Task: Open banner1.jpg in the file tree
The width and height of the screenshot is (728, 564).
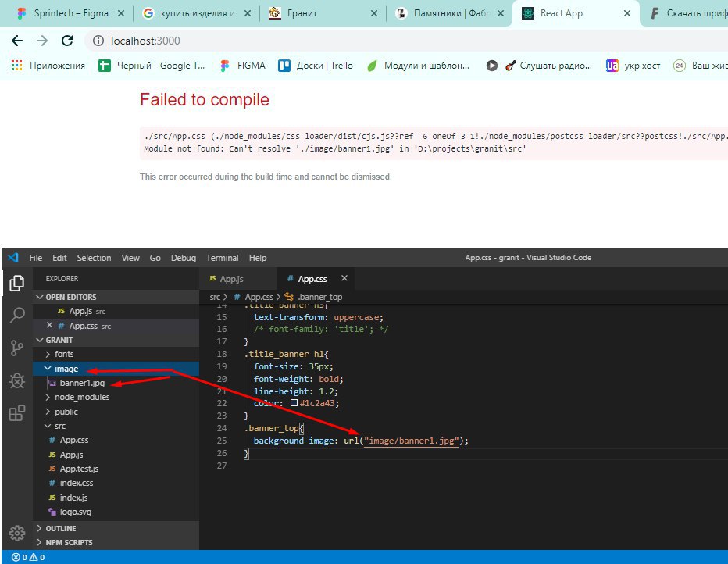Action: coord(82,383)
